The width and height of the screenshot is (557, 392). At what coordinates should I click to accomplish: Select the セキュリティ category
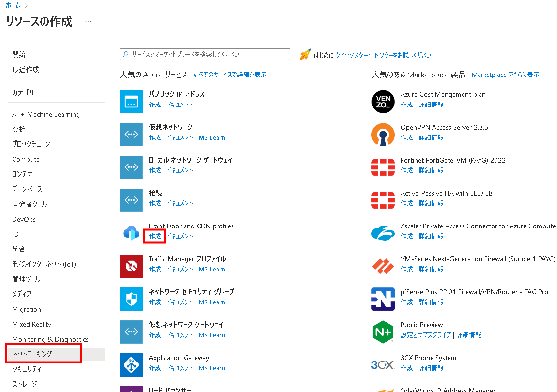click(x=27, y=369)
